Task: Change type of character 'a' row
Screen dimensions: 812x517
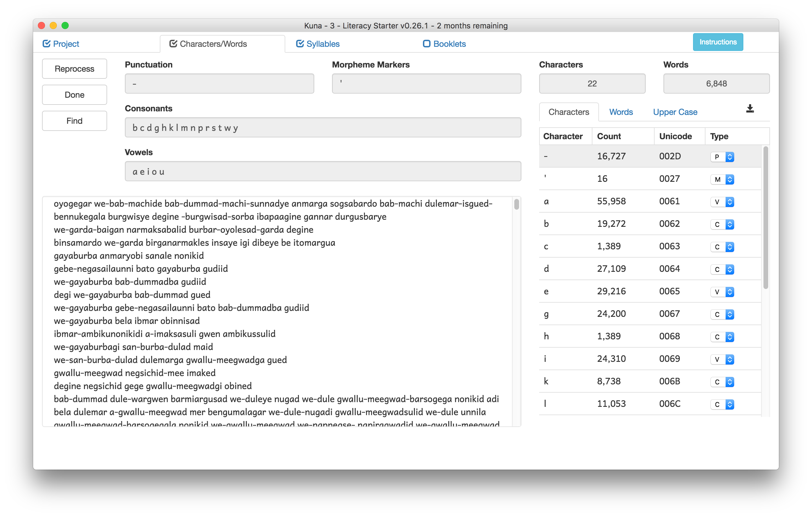Action: tap(722, 202)
